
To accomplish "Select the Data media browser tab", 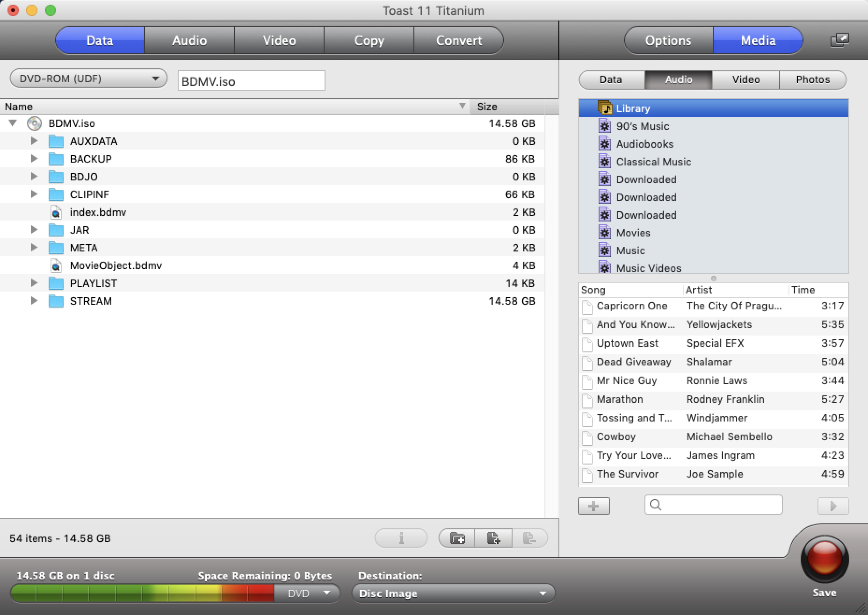I will pyautogui.click(x=611, y=79).
